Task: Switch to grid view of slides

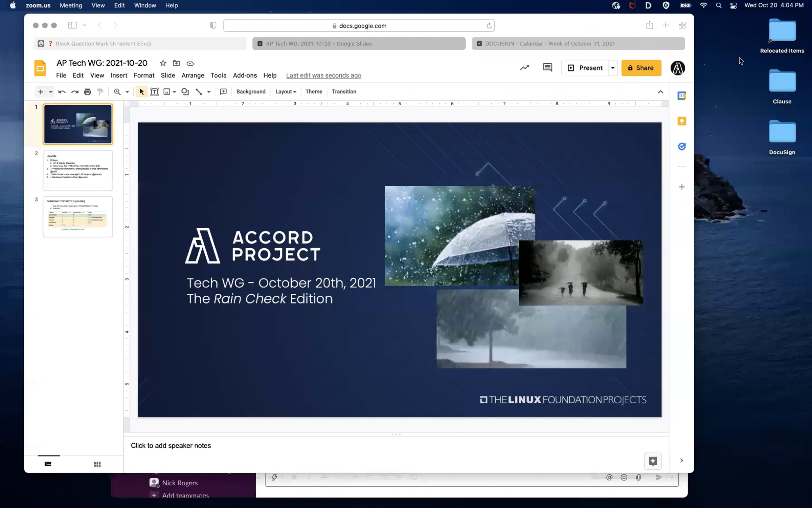Action: (x=97, y=464)
